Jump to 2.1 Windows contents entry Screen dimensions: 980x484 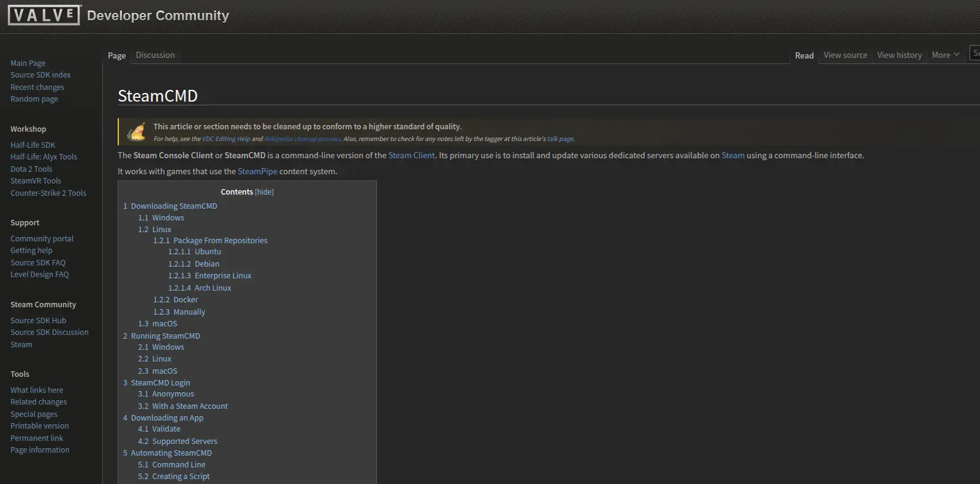click(x=161, y=347)
